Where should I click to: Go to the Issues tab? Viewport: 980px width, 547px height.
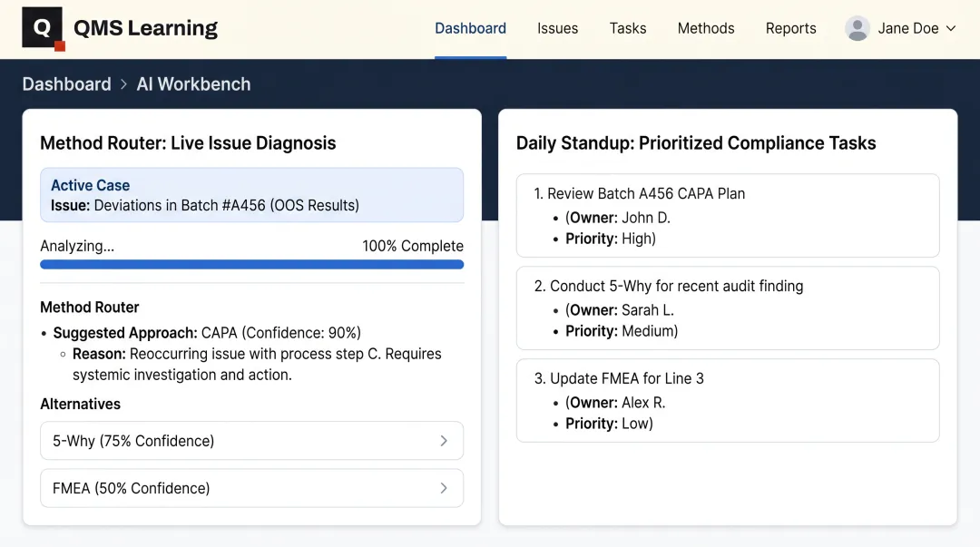click(557, 28)
